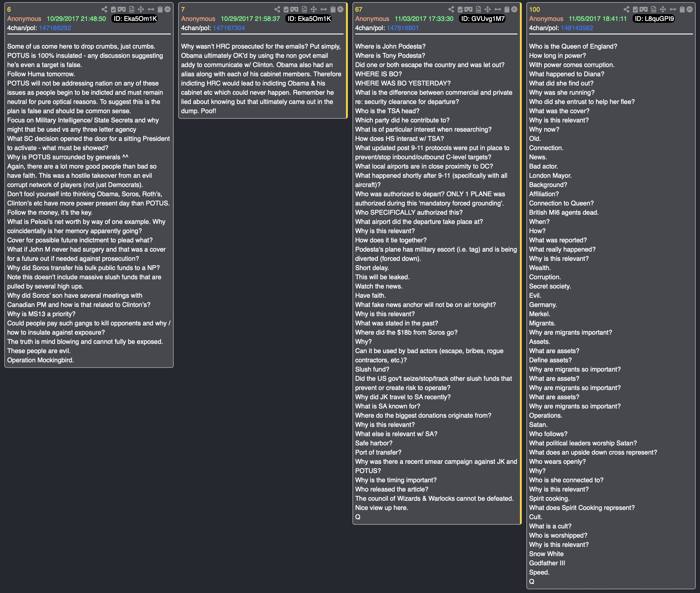Click the line 'Who is the Queen of England?'
This screenshot has width=700, height=593.
[x=573, y=46]
